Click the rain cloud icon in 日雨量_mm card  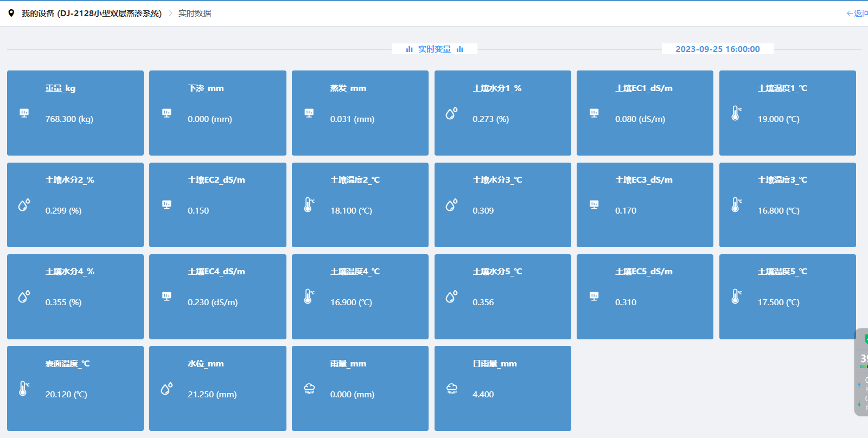(x=451, y=388)
